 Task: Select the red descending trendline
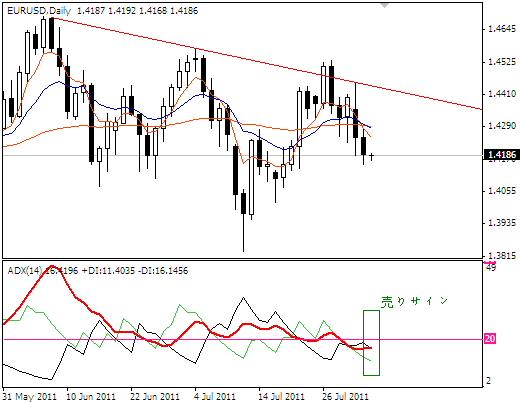pyautogui.click(x=267, y=63)
